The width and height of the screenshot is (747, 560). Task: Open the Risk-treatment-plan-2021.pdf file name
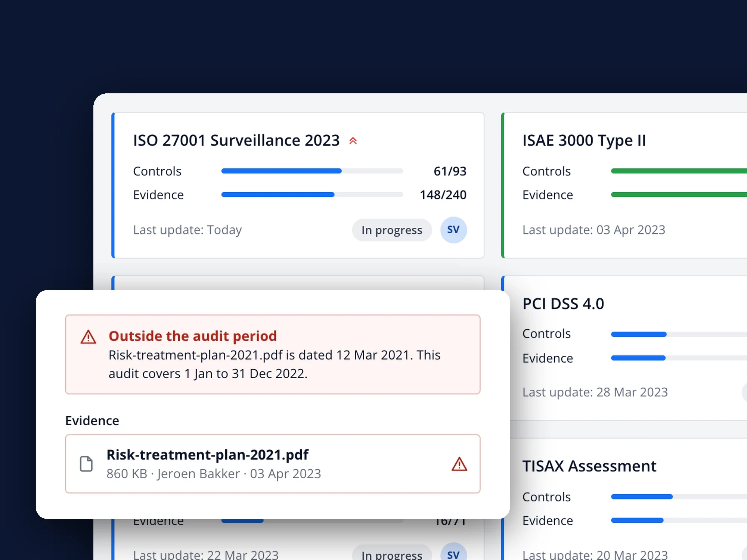pos(208,455)
